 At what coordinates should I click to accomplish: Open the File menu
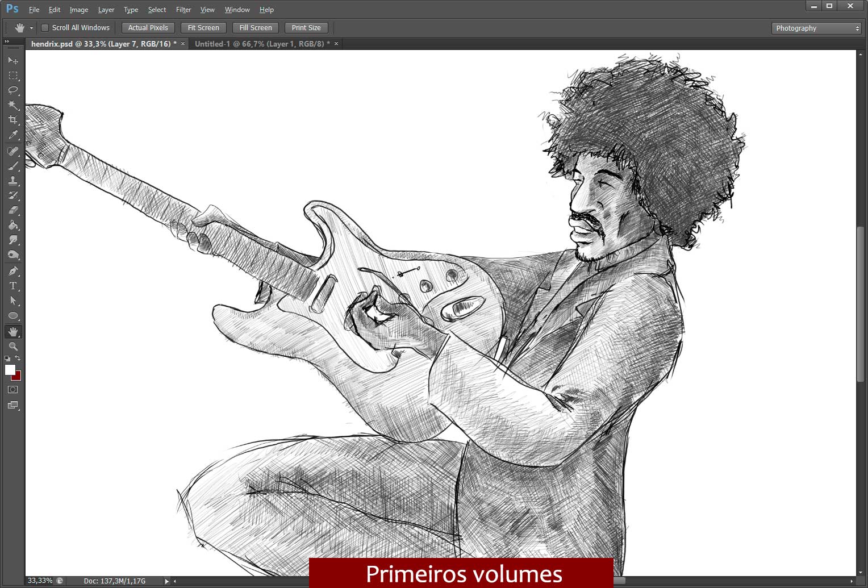(34, 10)
